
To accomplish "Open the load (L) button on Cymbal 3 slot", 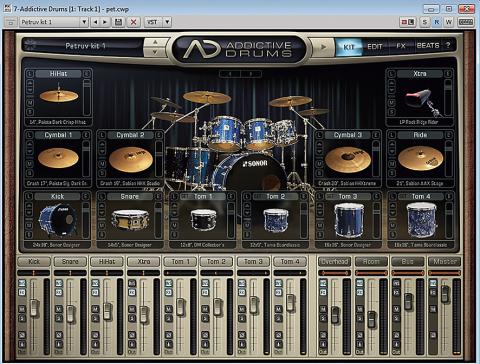I will tap(319, 135).
